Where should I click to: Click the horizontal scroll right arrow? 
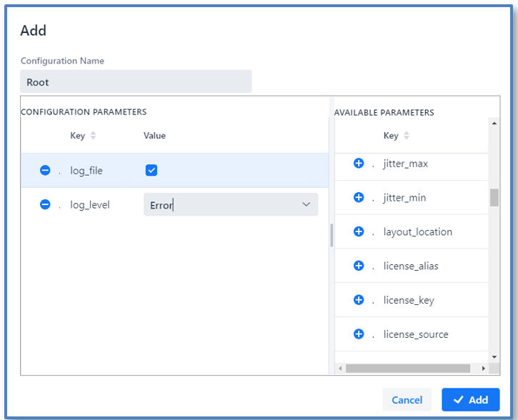pyautogui.click(x=483, y=368)
